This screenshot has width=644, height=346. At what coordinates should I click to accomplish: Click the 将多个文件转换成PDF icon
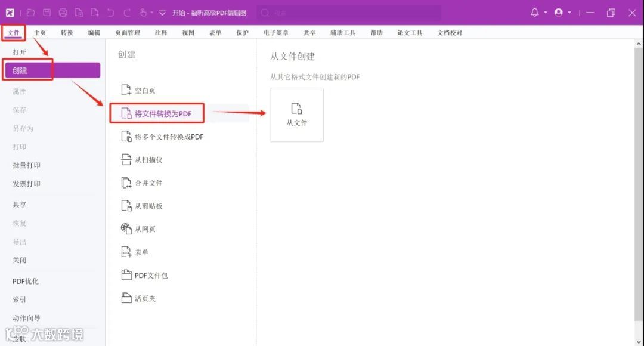click(126, 137)
